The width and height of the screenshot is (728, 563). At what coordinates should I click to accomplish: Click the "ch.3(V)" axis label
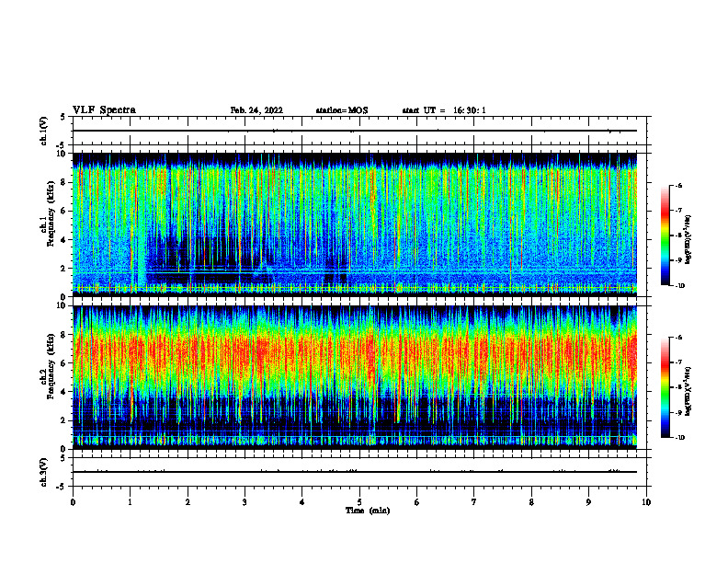pos(44,472)
